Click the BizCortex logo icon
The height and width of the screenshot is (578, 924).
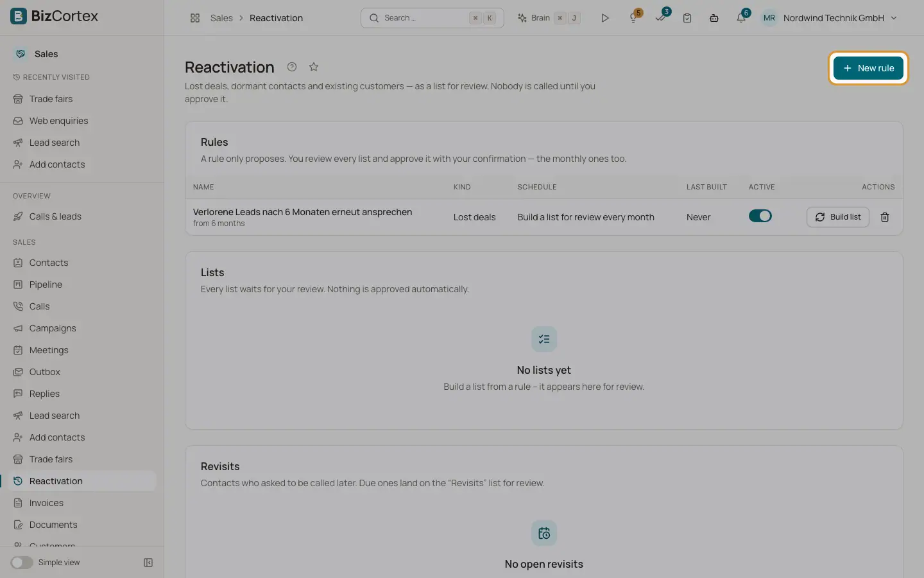[19, 16]
